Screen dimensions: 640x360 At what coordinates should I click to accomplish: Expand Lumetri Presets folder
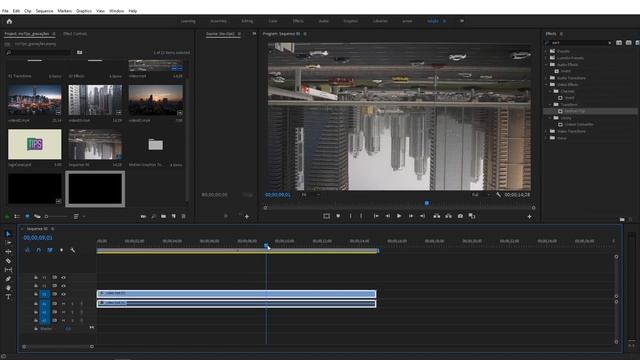546,58
